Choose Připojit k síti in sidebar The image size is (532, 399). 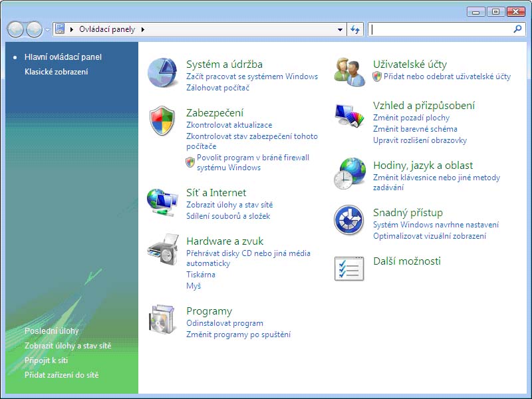pyautogui.click(x=46, y=360)
